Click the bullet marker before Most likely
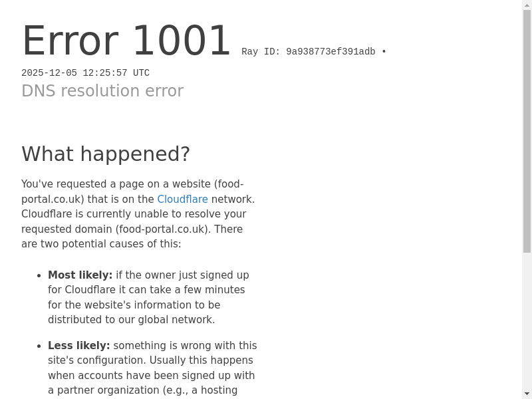Screen dimensions: 532x399 (39, 275)
